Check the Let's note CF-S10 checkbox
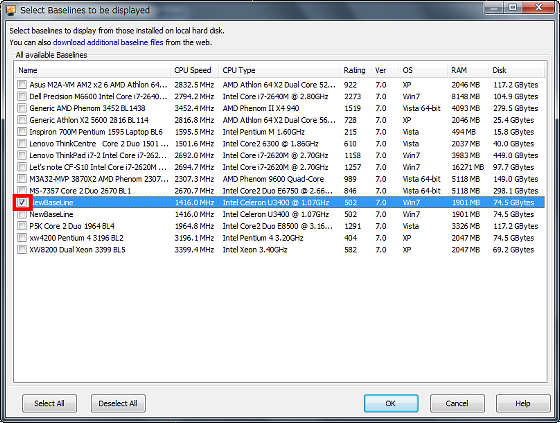 (22, 167)
